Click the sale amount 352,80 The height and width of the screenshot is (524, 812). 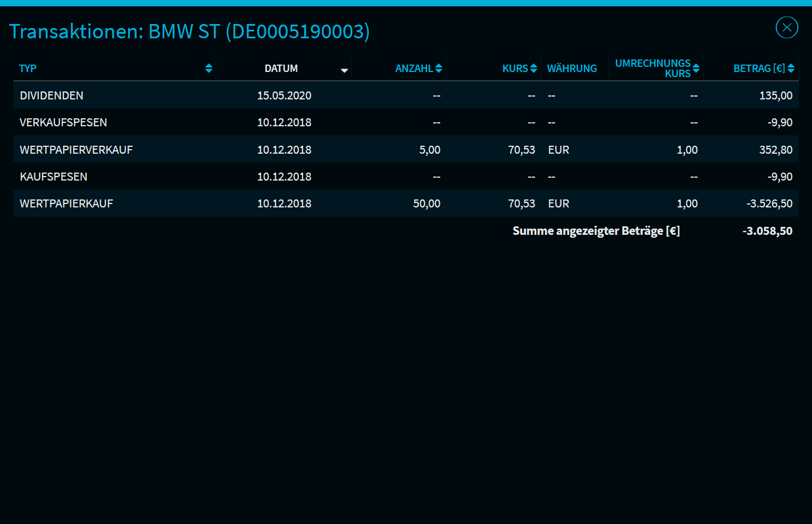(x=775, y=150)
